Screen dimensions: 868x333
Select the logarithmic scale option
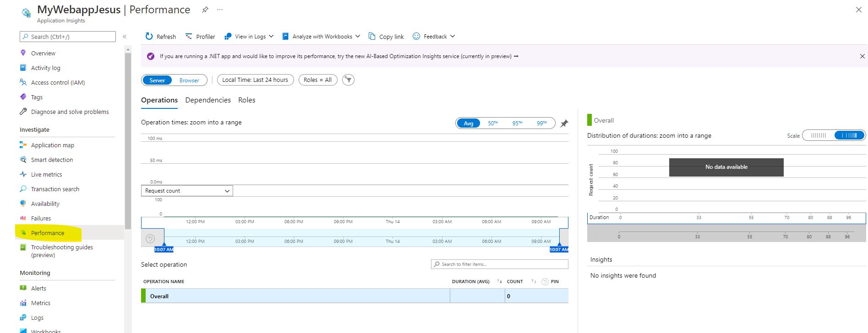click(849, 135)
